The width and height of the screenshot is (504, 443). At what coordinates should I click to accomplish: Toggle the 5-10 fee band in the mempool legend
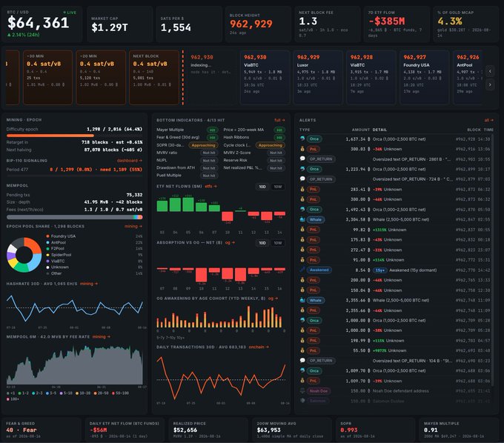tap(66, 393)
